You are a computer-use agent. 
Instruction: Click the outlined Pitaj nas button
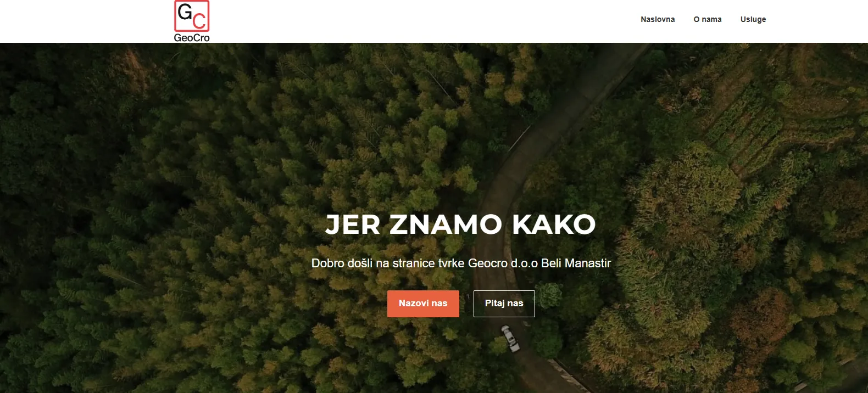504,304
